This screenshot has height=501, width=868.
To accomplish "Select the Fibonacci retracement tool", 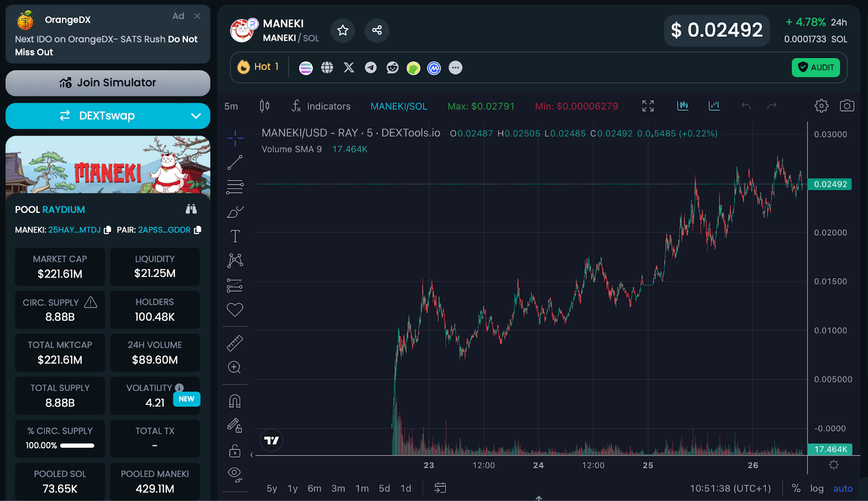I will pos(235,187).
